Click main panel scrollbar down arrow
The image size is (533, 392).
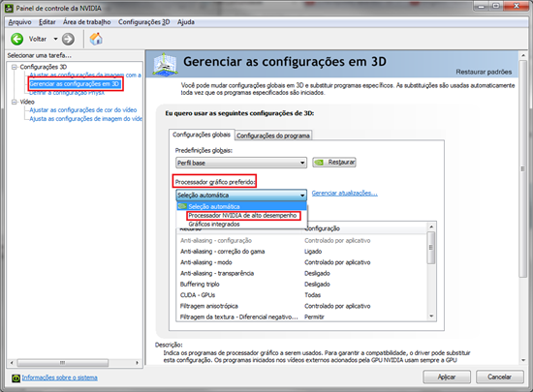523,360
